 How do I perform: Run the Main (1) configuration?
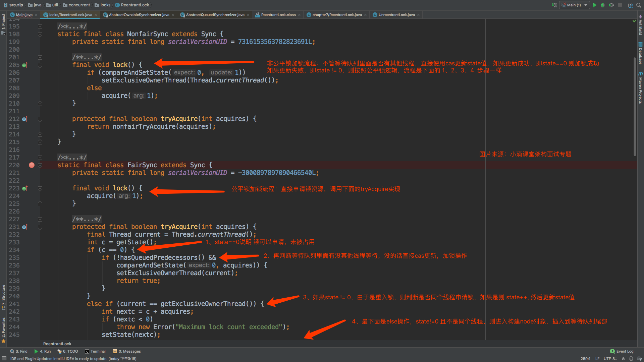[594, 5]
